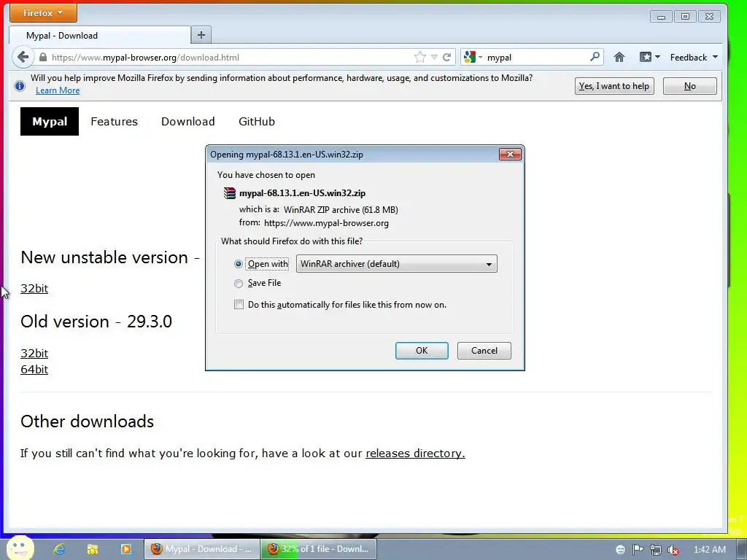Open the Google search engine selector icon
The width and height of the screenshot is (747, 560).
coord(470,57)
